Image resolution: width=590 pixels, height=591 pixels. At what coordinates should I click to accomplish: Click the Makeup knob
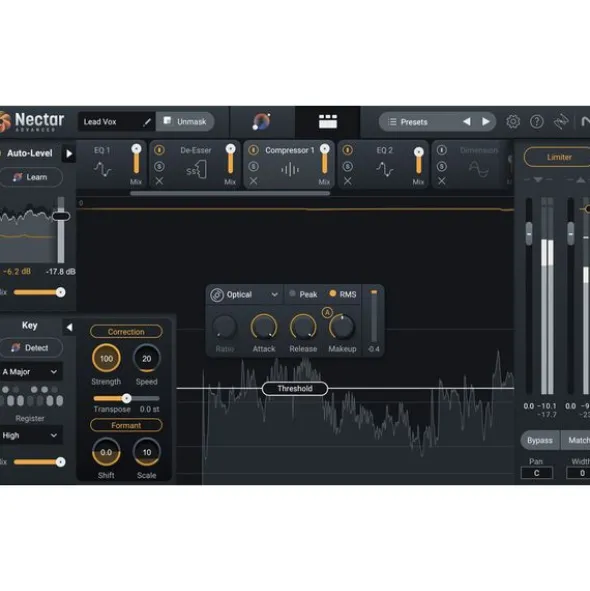coord(342,327)
